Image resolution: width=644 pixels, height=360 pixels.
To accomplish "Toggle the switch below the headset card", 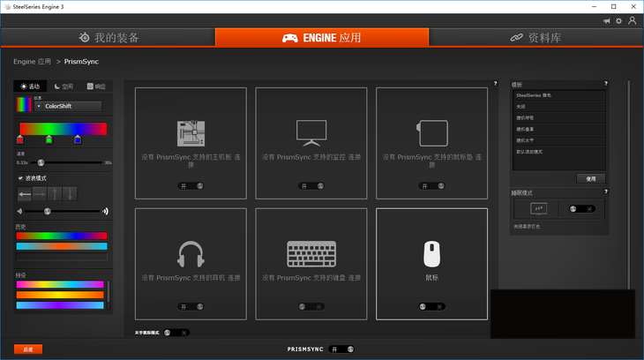I will point(176,333).
